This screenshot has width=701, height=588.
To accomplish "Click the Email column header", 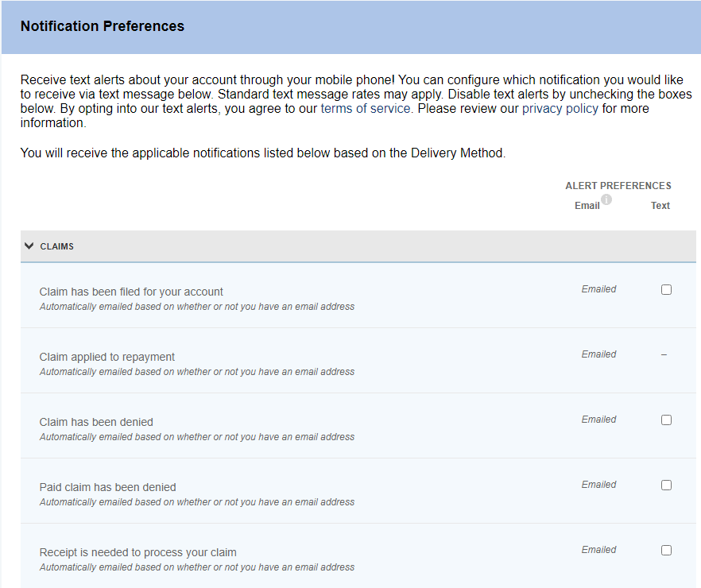I will [587, 206].
